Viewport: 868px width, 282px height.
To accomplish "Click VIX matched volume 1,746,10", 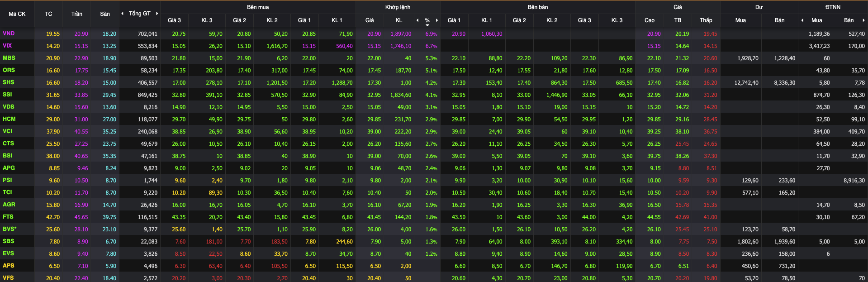I will point(401,46).
